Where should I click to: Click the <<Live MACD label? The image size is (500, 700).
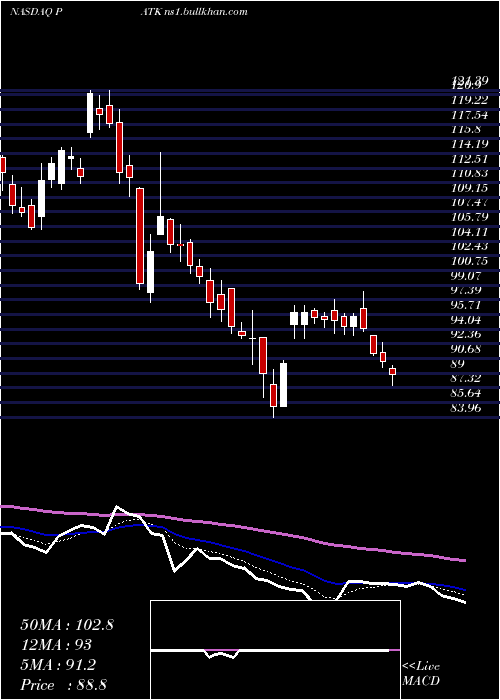pyautogui.click(x=421, y=674)
